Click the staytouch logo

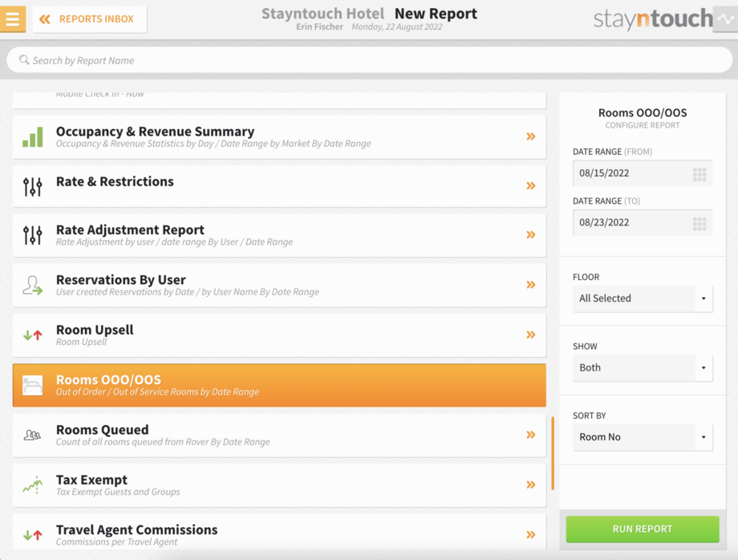tap(653, 18)
